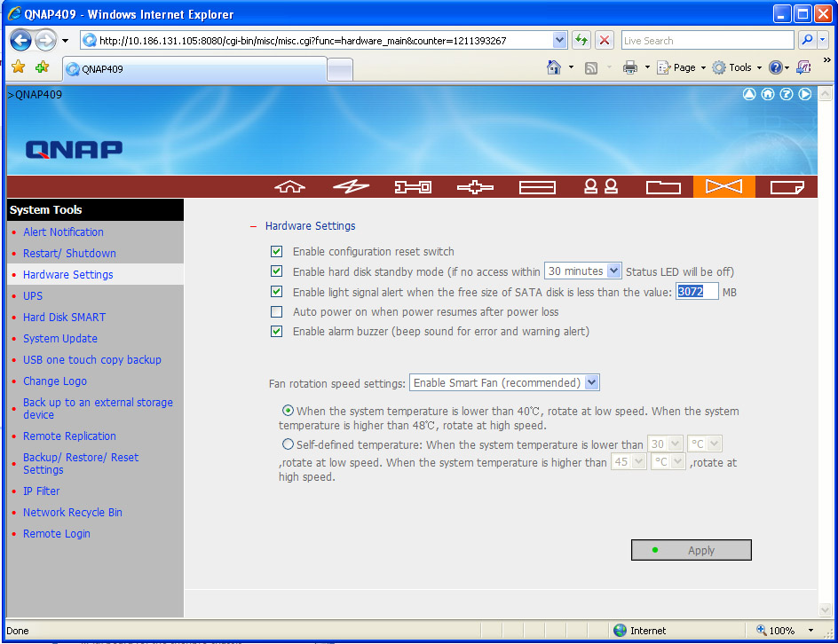838x644 pixels.
Task: Open Hard Disk SMART link
Action: pyautogui.click(x=64, y=318)
